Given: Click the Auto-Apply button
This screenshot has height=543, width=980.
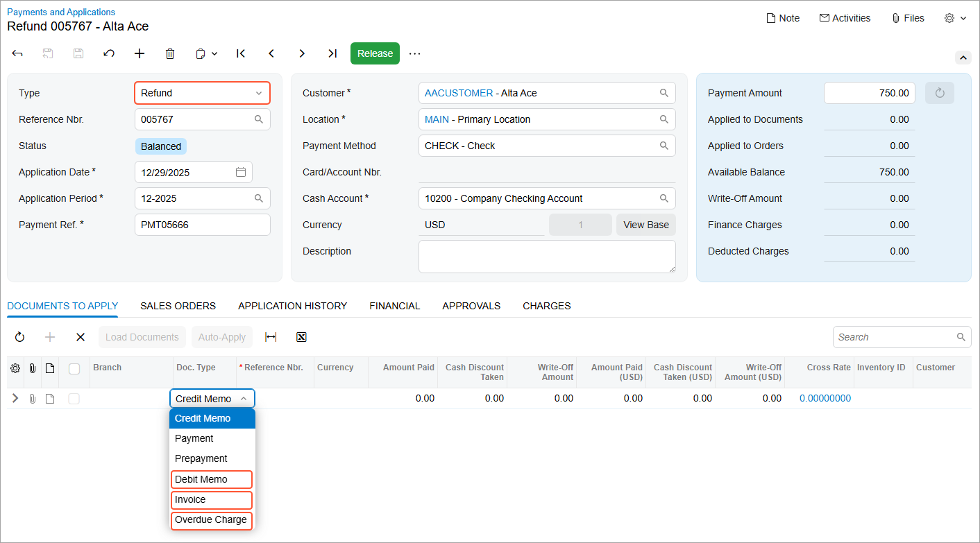Looking at the screenshot, I should point(222,337).
